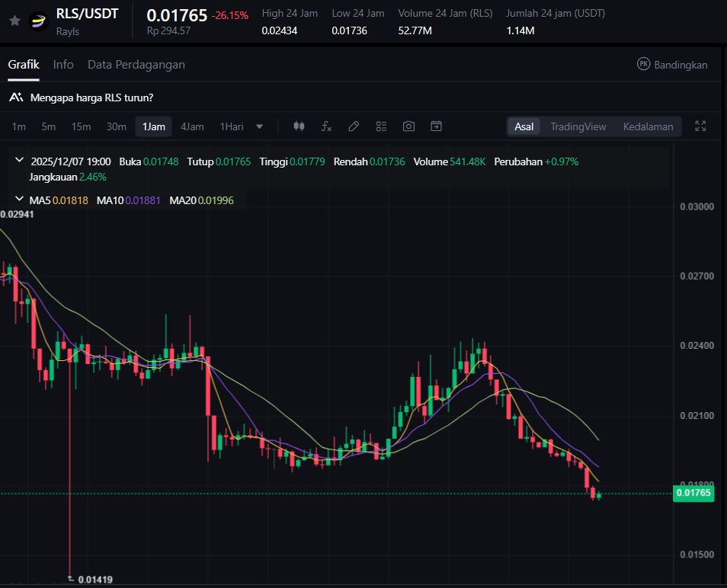Collapse the OHLC data row chevron

click(x=19, y=161)
